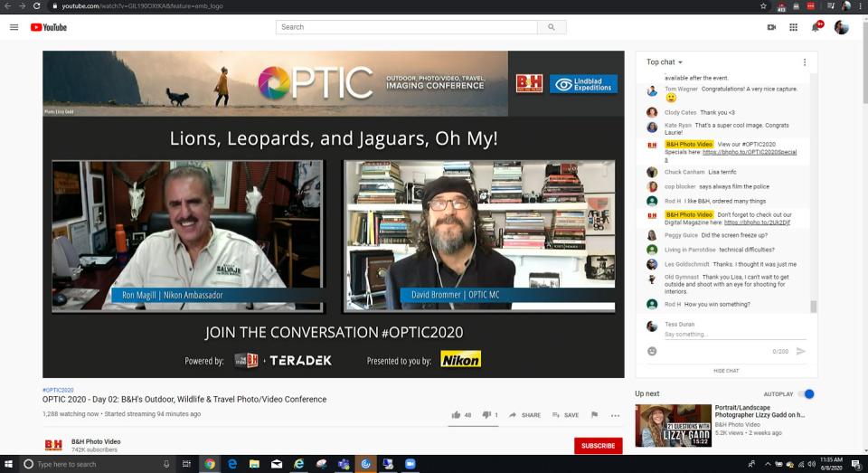Go back with the browser back arrow
This screenshot has height=473, width=868.
pos(8,6)
